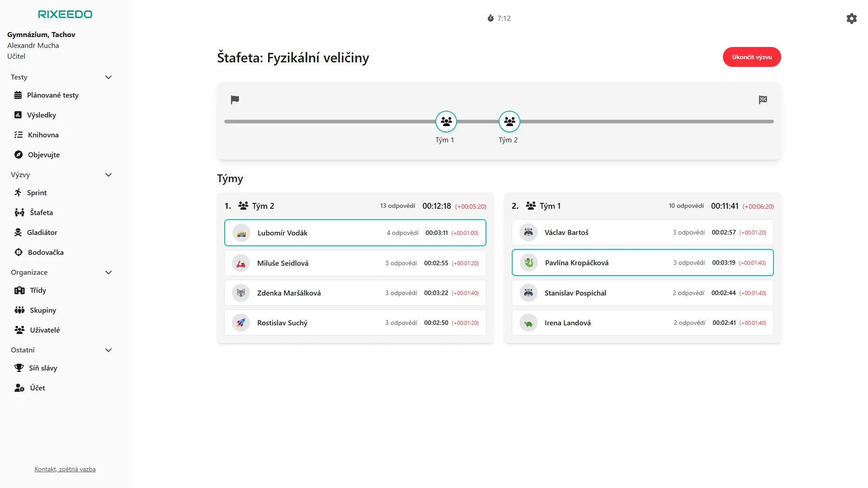This screenshot has height=488, width=868.
Task: Click Lubomír Vodák's car avatar
Action: pos(241,233)
